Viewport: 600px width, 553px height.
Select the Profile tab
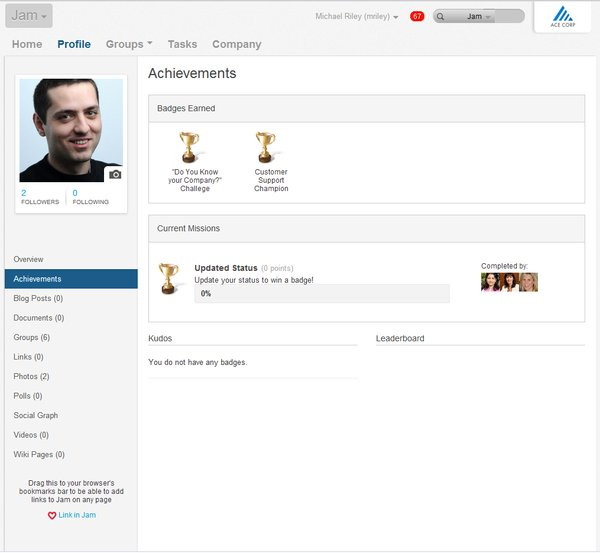(x=74, y=44)
